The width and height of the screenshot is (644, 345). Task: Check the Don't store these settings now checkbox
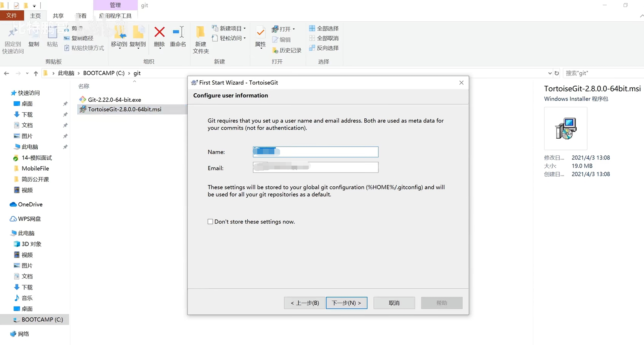tap(210, 221)
